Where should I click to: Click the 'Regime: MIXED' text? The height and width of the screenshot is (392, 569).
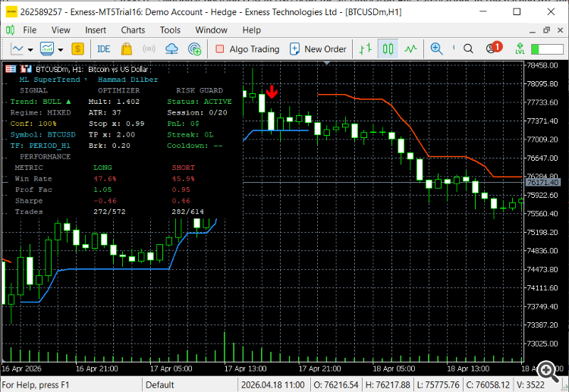click(x=41, y=112)
